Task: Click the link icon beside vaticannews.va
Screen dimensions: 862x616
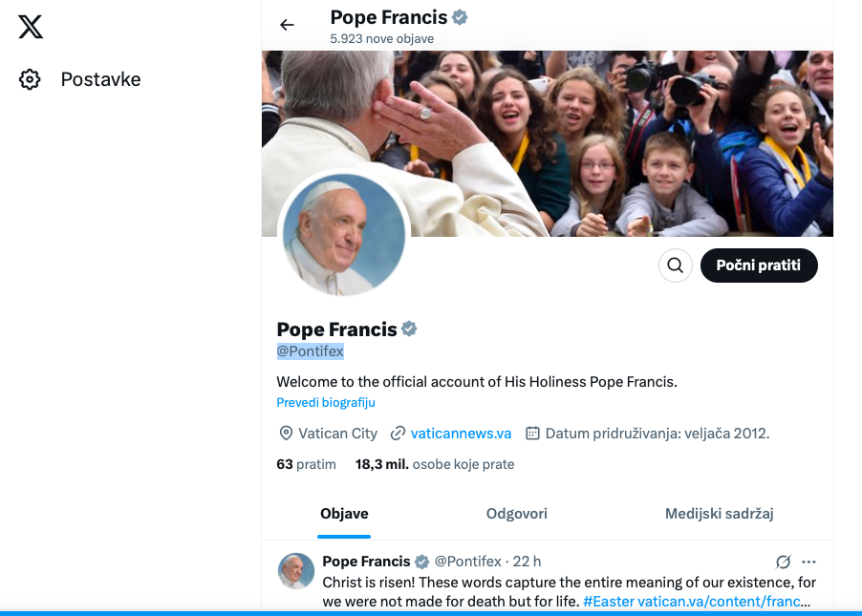Action: coord(398,434)
